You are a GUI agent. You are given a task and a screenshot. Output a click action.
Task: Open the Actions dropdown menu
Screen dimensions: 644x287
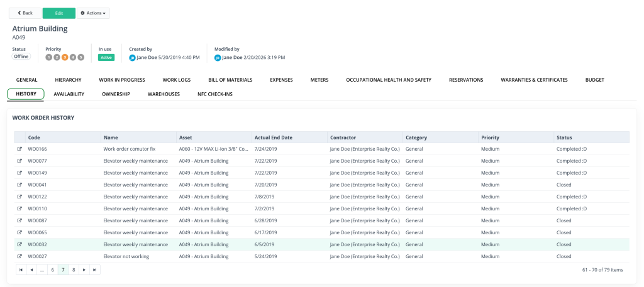tap(93, 13)
